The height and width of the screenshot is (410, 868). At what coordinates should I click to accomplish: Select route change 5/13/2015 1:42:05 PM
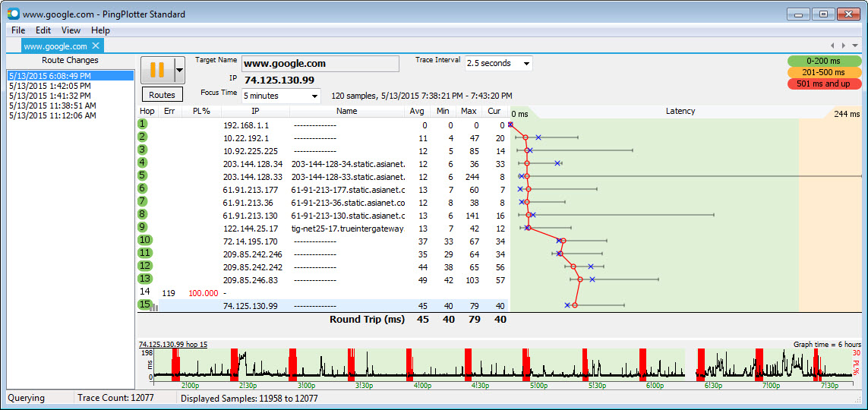click(71, 86)
